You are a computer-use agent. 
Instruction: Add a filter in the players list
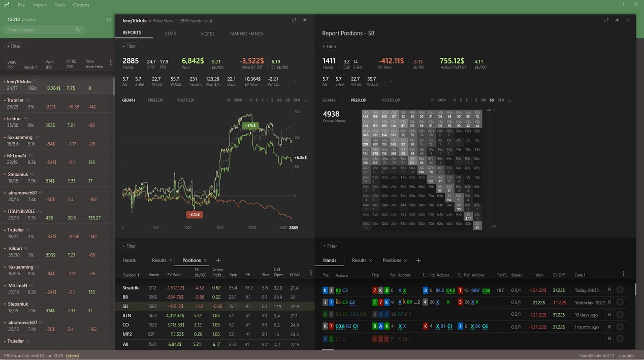pyautogui.click(x=14, y=46)
